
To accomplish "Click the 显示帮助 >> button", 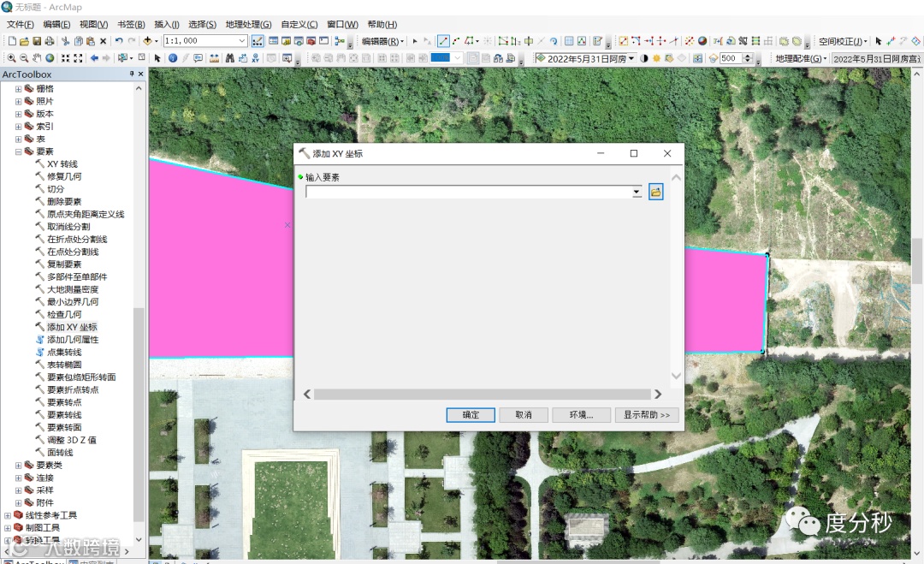I will (x=647, y=415).
